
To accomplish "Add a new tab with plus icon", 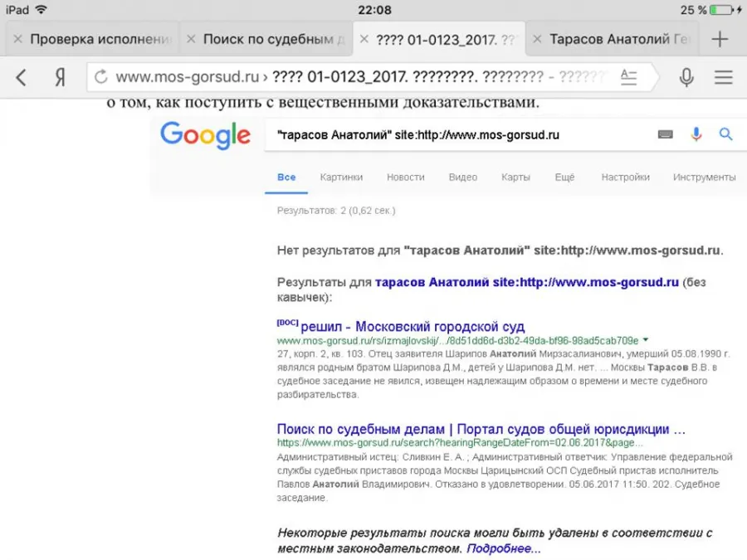I will coord(720,39).
